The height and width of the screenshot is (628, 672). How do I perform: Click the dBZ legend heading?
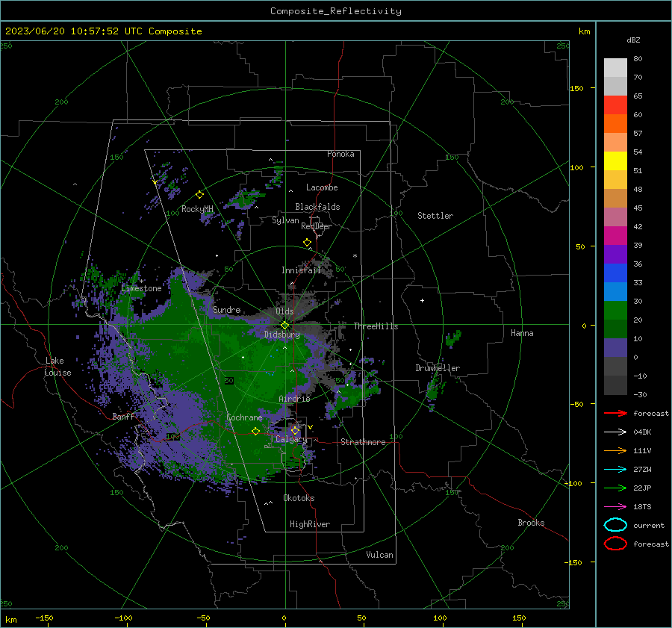pos(633,40)
